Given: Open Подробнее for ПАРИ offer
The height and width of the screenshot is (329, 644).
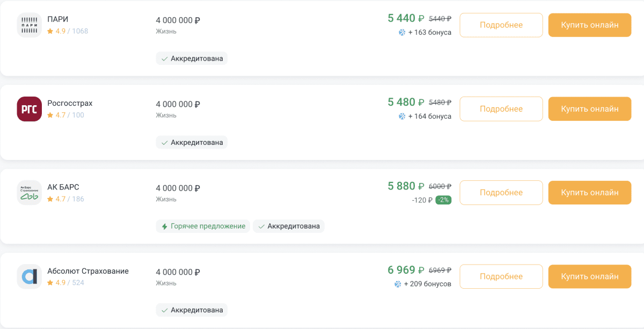Looking at the screenshot, I should 501,25.
